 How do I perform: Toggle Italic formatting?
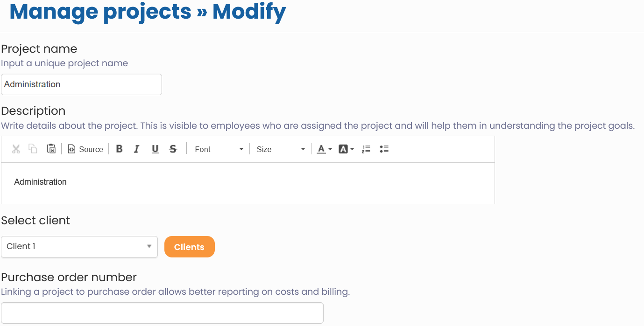pyautogui.click(x=136, y=149)
